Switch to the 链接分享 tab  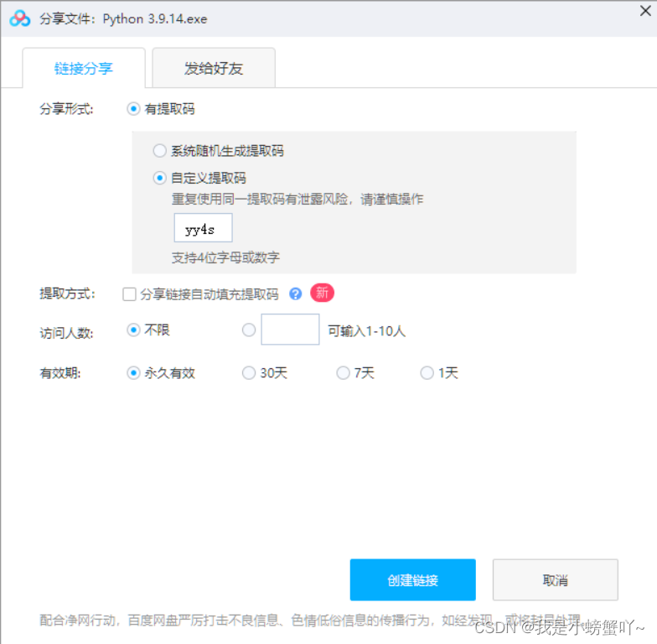tap(84, 68)
